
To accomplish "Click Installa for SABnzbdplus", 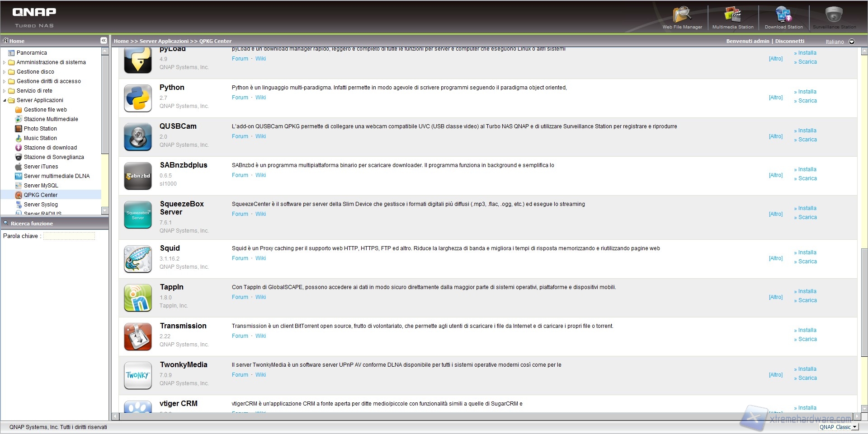I will (x=807, y=169).
